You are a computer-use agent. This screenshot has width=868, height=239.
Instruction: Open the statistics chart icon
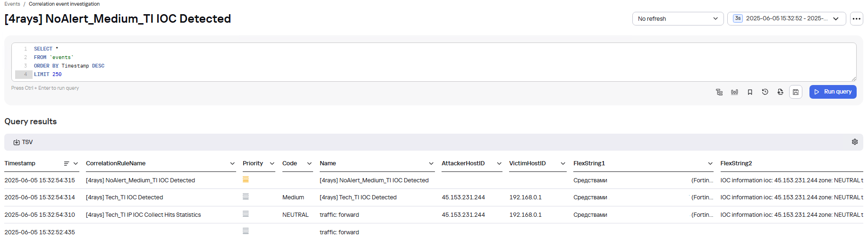734,92
